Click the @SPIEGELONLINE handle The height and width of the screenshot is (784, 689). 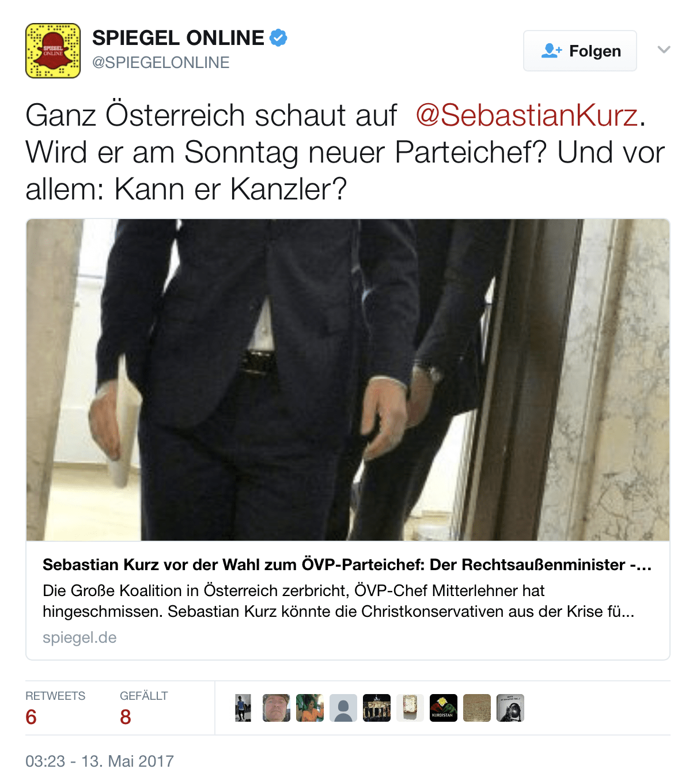[x=161, y=62]
